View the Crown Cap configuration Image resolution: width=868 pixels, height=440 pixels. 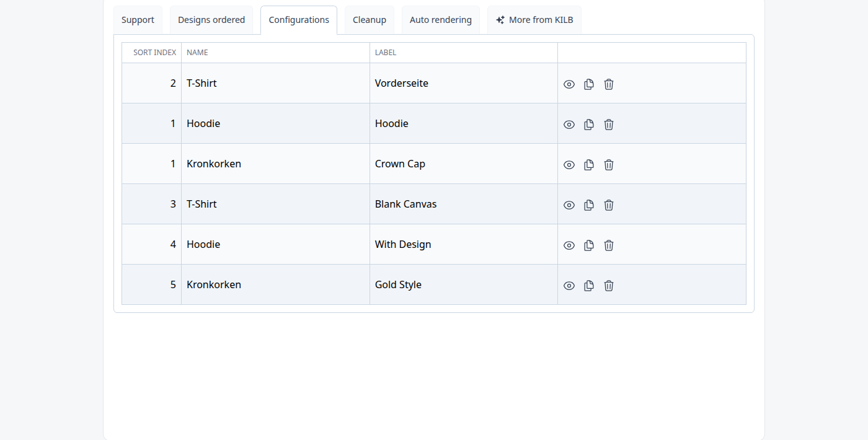coord(569,165)
